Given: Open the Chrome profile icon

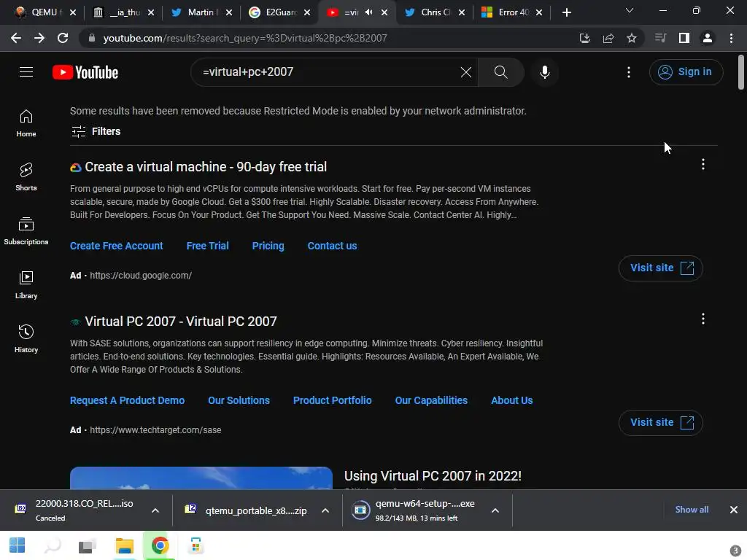Looking at the screenshot, I should point(707,38).
